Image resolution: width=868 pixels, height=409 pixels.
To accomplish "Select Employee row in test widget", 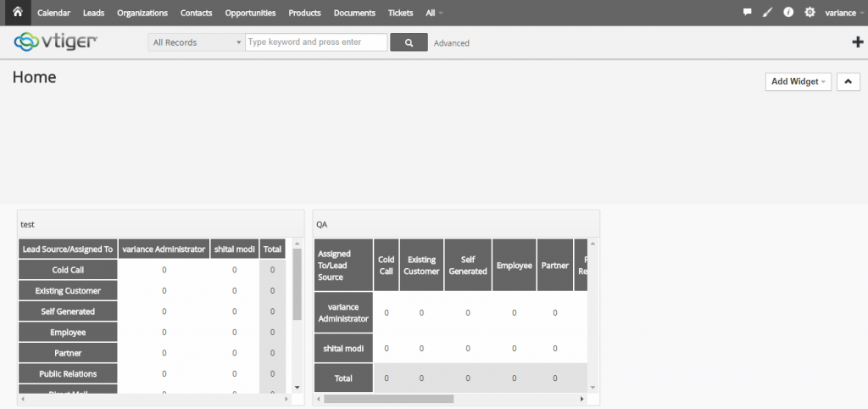I will [x=68, y=332].
